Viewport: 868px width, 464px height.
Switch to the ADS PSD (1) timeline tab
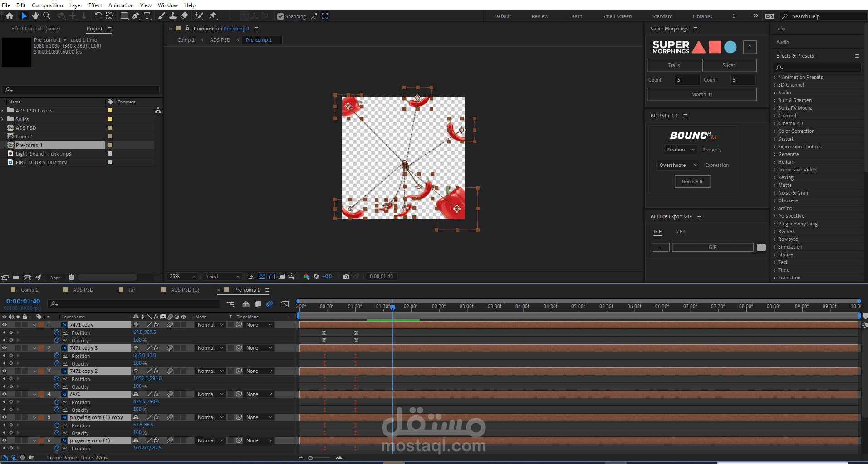coord(185,290)
